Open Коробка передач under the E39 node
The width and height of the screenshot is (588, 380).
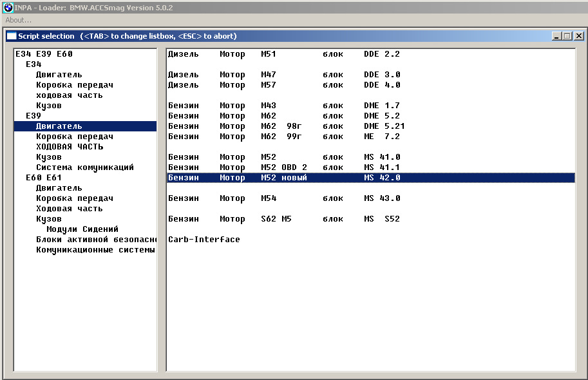[75, 137]
